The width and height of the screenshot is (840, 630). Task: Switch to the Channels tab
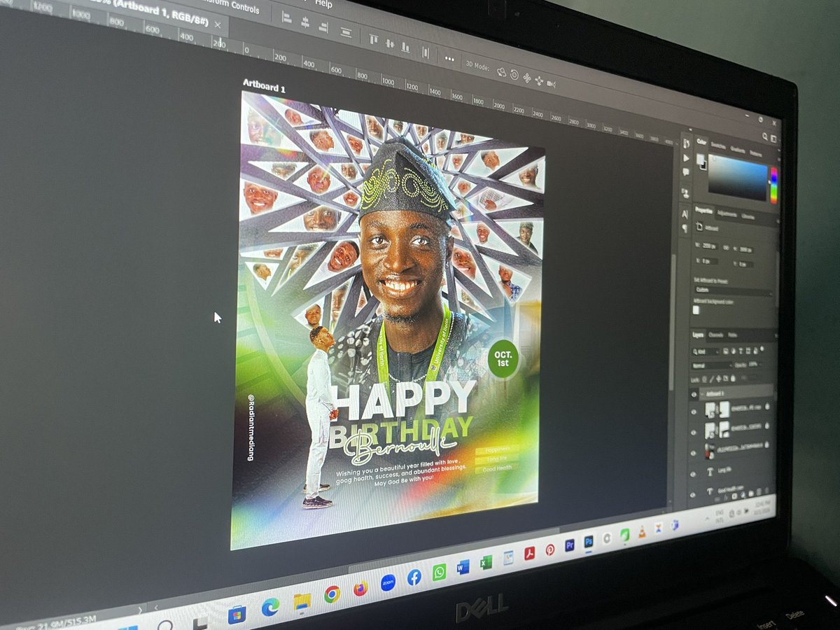pyautogui.click(x=715, y=335)
